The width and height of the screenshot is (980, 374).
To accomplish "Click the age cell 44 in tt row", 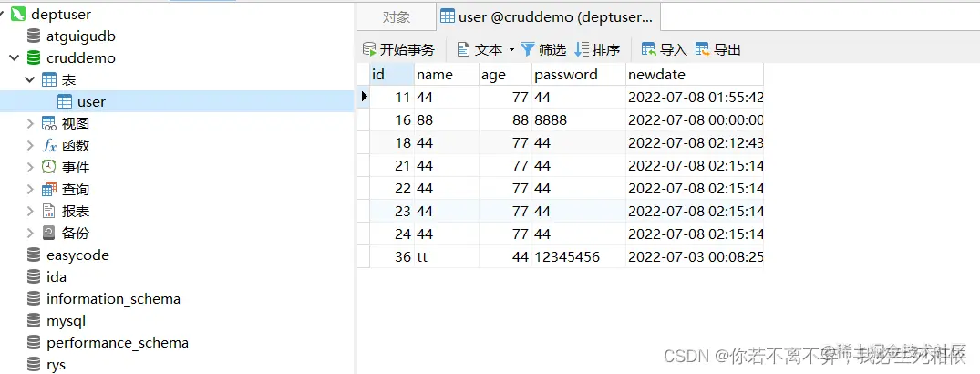I will pyautogui.click(x=506, y=256).
